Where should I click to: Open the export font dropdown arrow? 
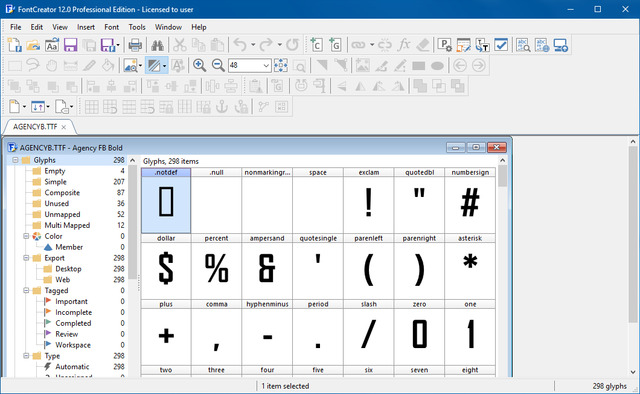(x=118, y=45)
